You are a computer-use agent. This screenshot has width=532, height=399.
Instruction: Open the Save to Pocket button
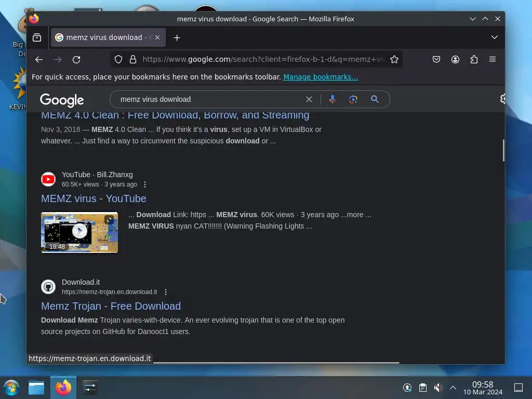(436, 59)
